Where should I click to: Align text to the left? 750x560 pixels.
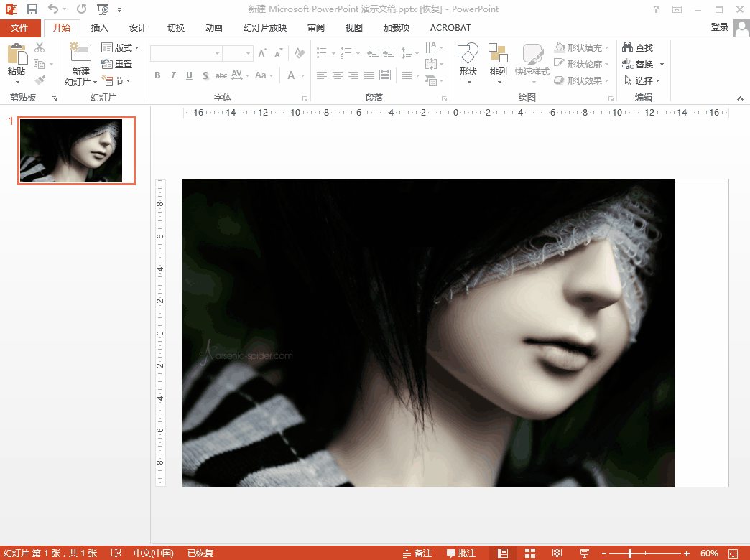click(322, 75)
